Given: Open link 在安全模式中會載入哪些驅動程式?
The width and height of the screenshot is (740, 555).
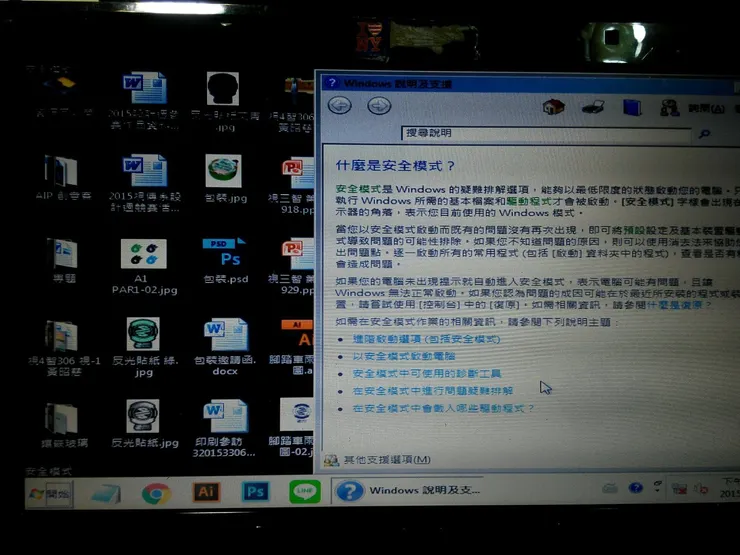Looking at the screenshot, I should 443,408.
